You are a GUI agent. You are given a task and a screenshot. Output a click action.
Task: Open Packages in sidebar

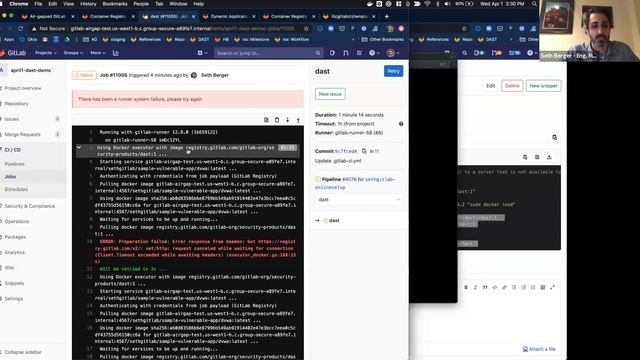pyautogui.click(x=15, y=237)
